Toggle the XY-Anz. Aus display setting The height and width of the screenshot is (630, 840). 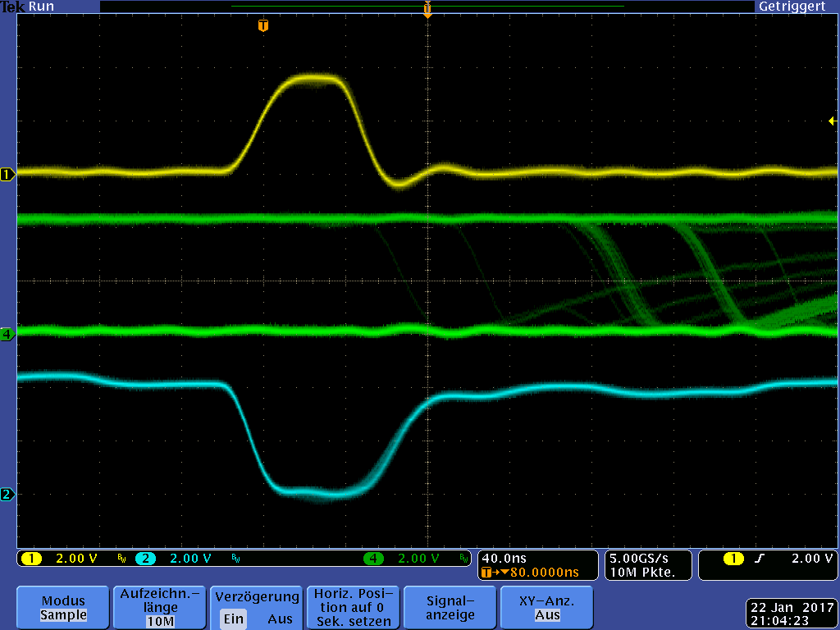[547, 607]
